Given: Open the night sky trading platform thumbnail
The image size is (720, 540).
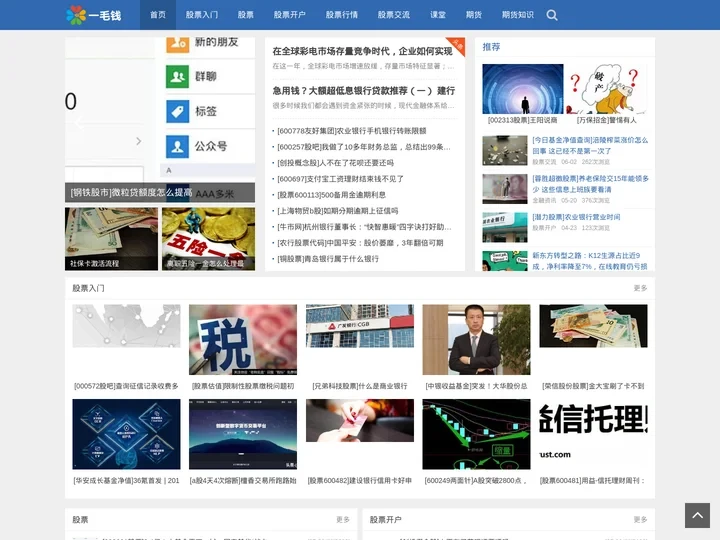Looking at the screenshot, I should coord(243,434).
